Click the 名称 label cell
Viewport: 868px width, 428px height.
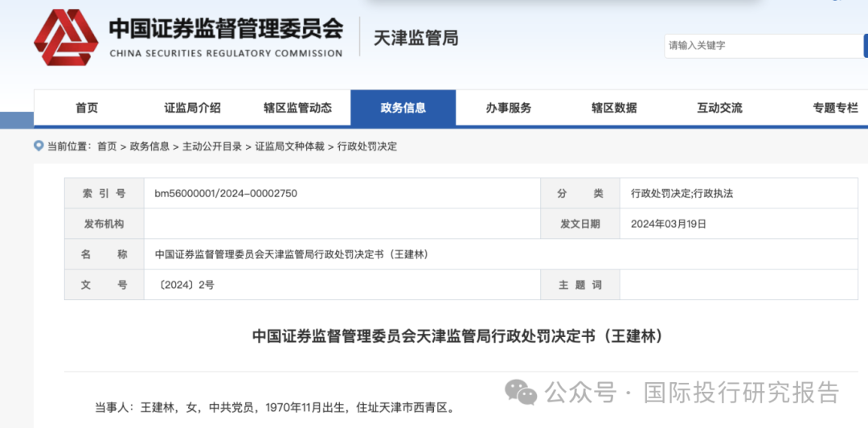coord(104,254)
